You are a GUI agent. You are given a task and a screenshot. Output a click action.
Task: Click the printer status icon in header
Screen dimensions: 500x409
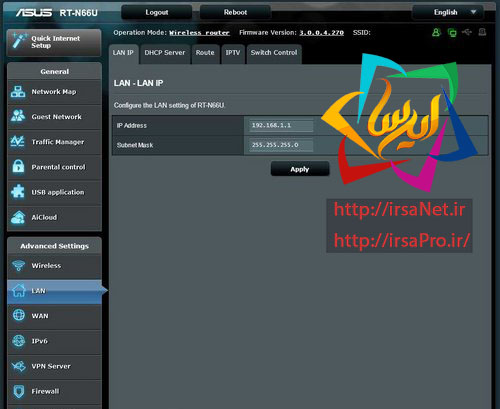[x=482, y=32]
